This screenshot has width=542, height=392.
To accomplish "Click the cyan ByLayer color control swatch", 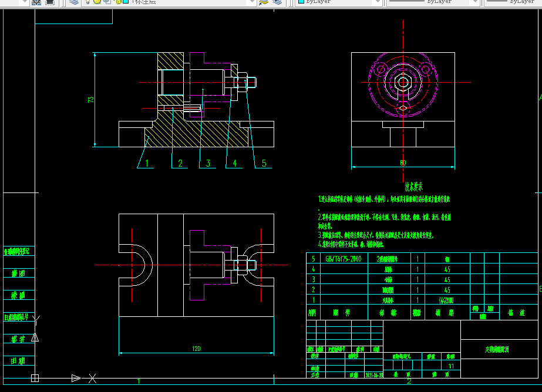I will click(x=301, y=2).
